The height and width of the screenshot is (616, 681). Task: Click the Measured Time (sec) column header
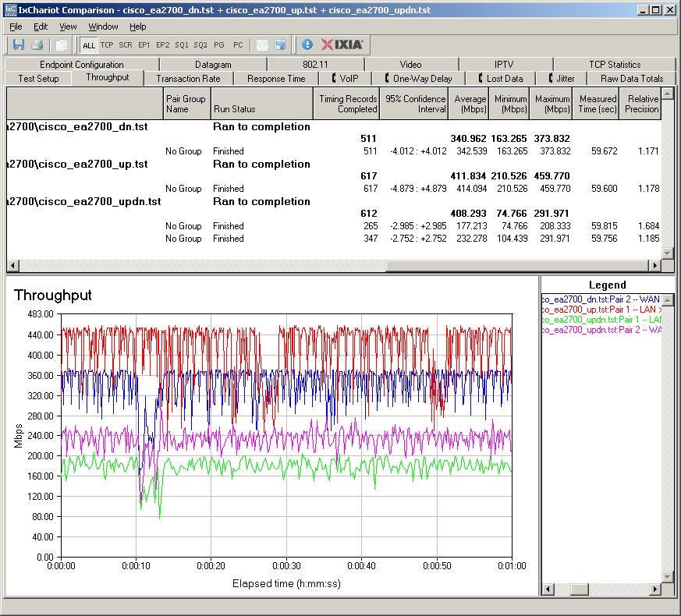[596, 104]
